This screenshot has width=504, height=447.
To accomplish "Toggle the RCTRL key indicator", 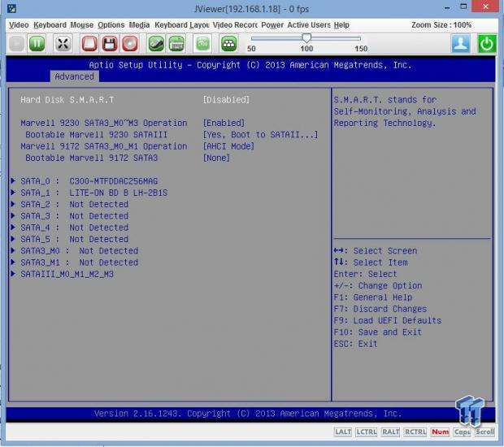I will coord(415,432).
